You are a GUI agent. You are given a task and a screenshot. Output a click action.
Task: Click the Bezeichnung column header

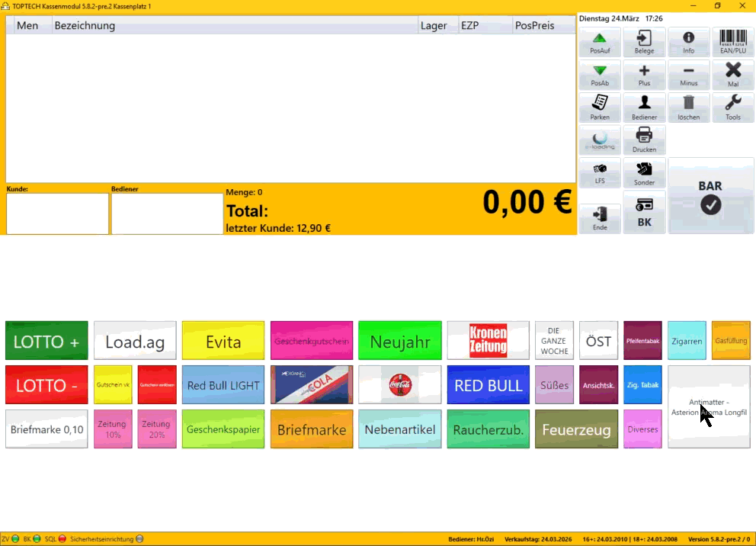(x=234, y=26)
